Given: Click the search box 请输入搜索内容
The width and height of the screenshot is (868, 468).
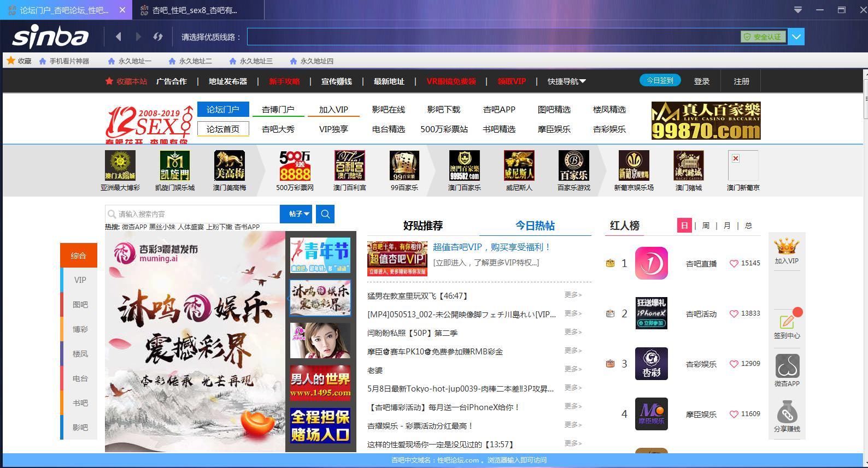Looking at the screenshot, I should click(x=192, y=214).
